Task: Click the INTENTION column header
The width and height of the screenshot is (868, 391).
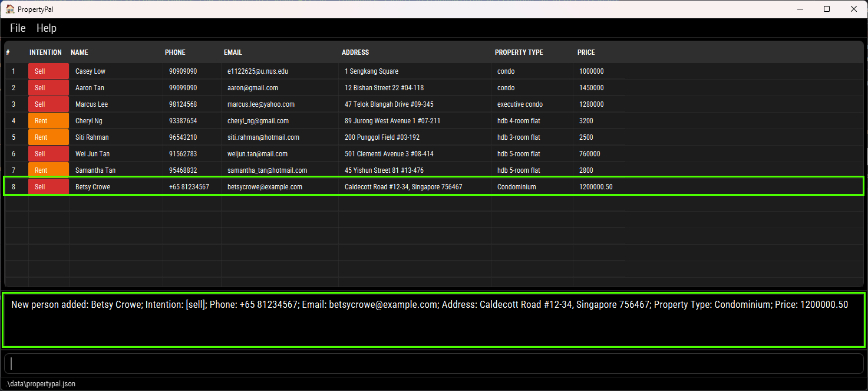Action: point(45,52)
